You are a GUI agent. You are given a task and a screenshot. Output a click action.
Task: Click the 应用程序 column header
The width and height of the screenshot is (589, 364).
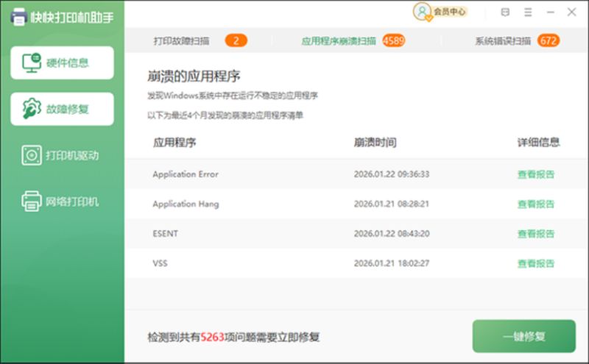click(x=174, y=142)
